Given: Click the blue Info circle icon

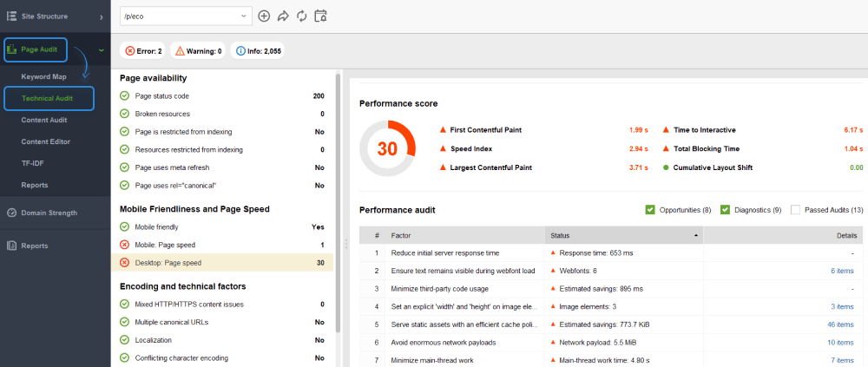Looking at the screenshot, I should pos(240,51).
